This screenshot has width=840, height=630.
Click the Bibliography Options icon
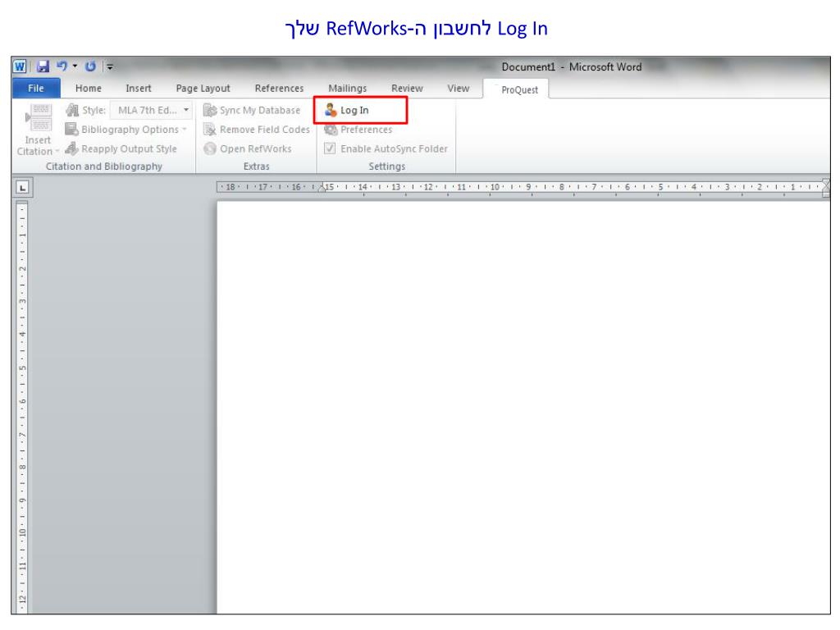pos(71,129)
